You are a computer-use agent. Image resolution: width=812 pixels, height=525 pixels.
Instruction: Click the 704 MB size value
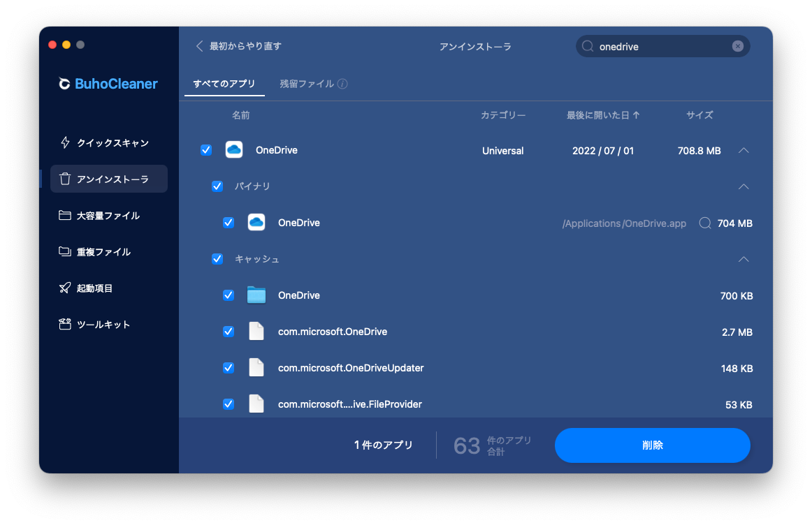(x=735, y=223)
